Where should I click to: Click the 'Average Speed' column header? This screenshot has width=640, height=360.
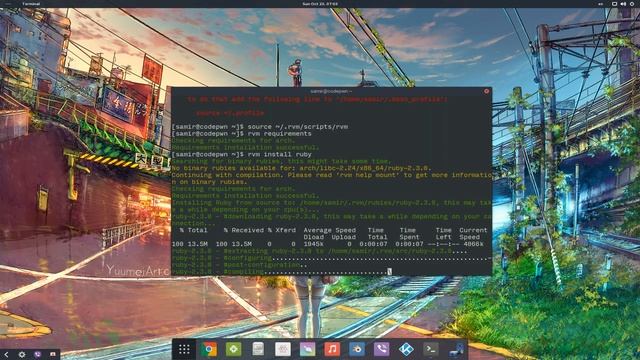[x=330, y=230]
